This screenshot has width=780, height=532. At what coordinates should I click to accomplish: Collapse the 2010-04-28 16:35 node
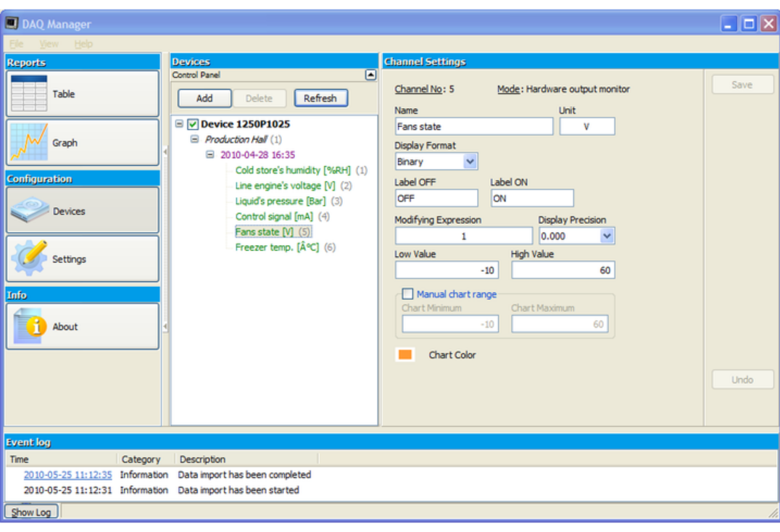tap(210, 154)
